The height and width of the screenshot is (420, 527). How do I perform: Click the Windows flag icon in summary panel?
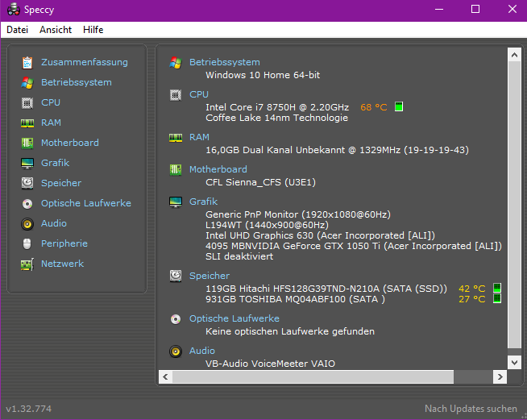[176, 63]
